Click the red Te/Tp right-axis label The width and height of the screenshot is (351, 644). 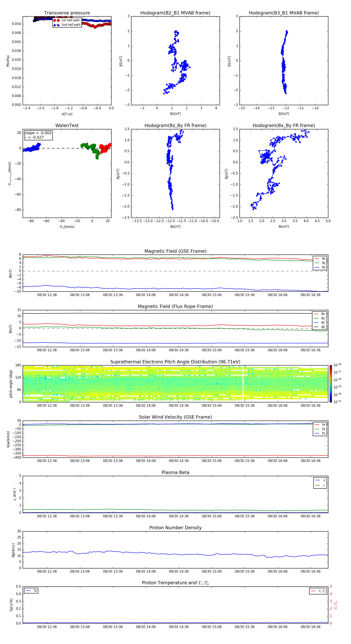(336, 605)
